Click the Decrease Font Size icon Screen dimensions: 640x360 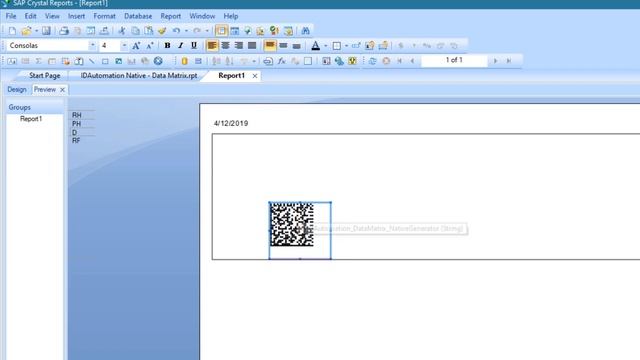(150, 45)
